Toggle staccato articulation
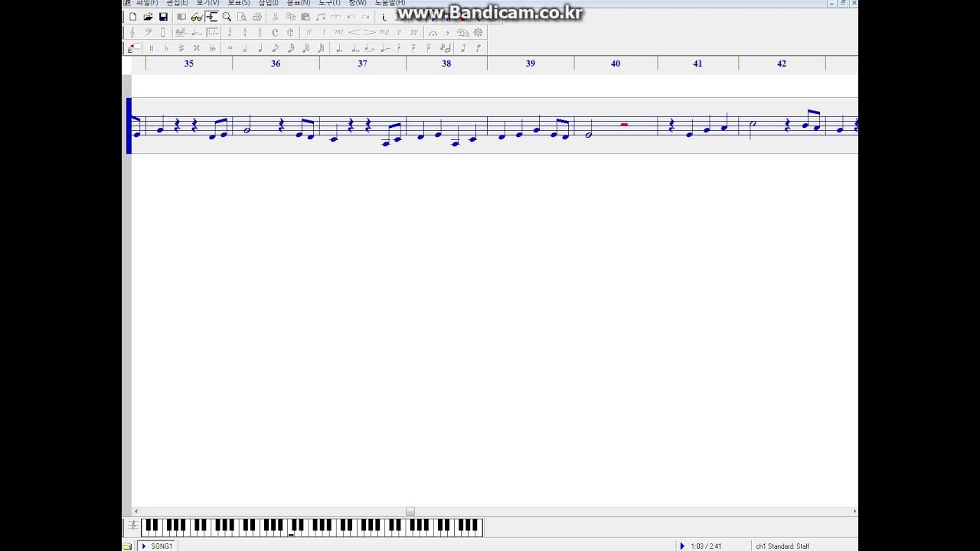 [x=399, y=47]
